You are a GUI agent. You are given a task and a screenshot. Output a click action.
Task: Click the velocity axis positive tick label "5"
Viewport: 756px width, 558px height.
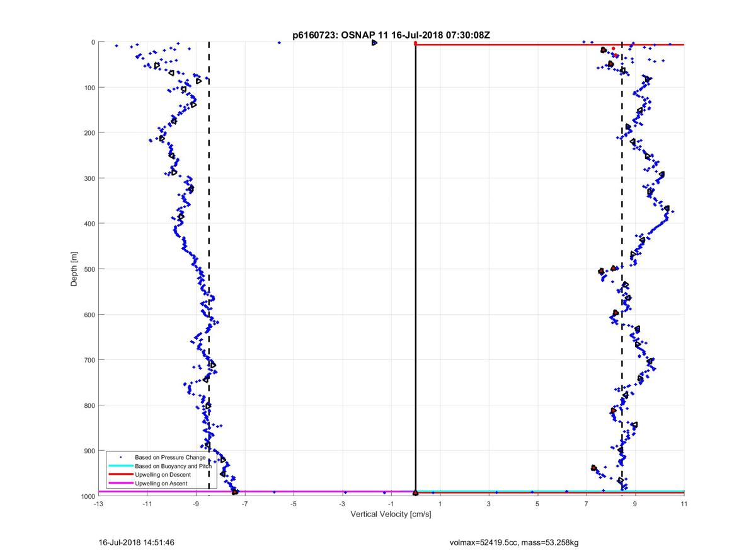point(538,504)
